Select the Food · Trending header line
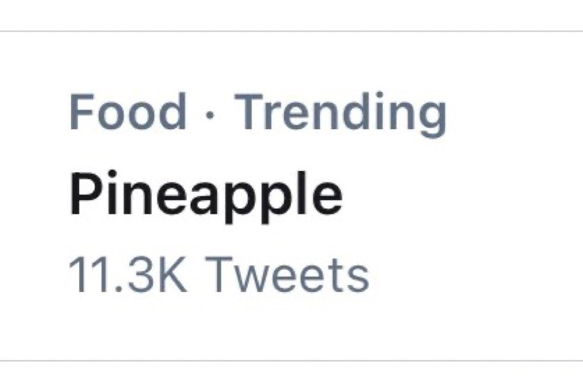This screenshot has height=392, width=583. tap(257, 113)
